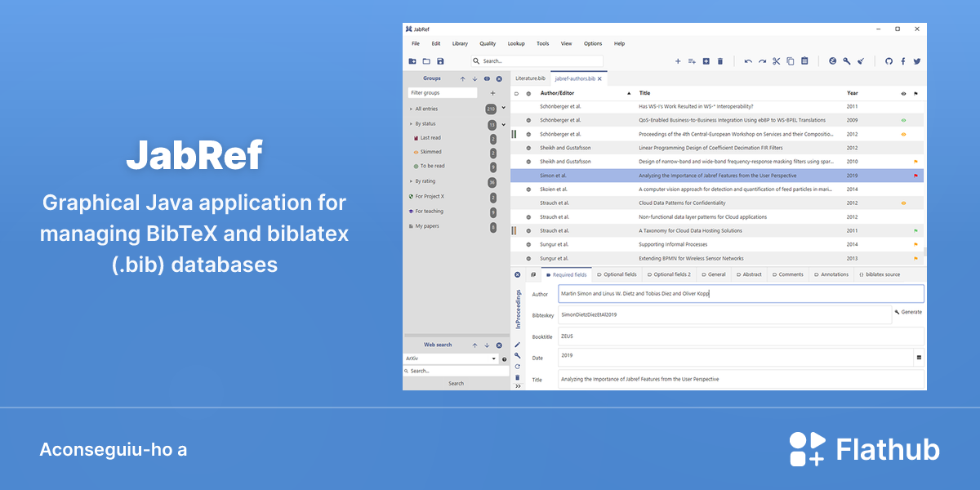Switch to the Literature.bib tab
Screen dimensions: 980x490
pos(530,78)
